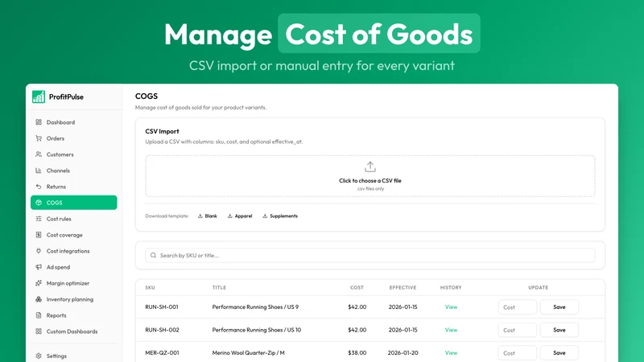Click the Custom Dashboards grid icon
The width and height of the screenshot is (644, 362).
pyautogui.click(x=39, y=331)
